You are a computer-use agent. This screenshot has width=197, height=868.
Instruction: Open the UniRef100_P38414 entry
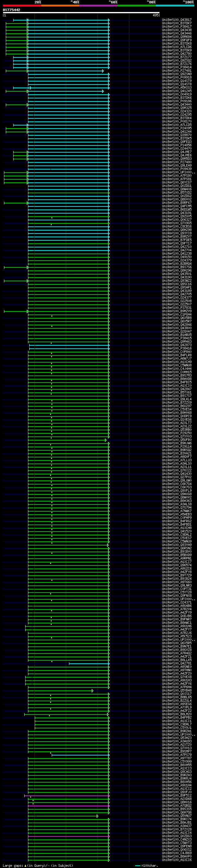click(177, 67)
